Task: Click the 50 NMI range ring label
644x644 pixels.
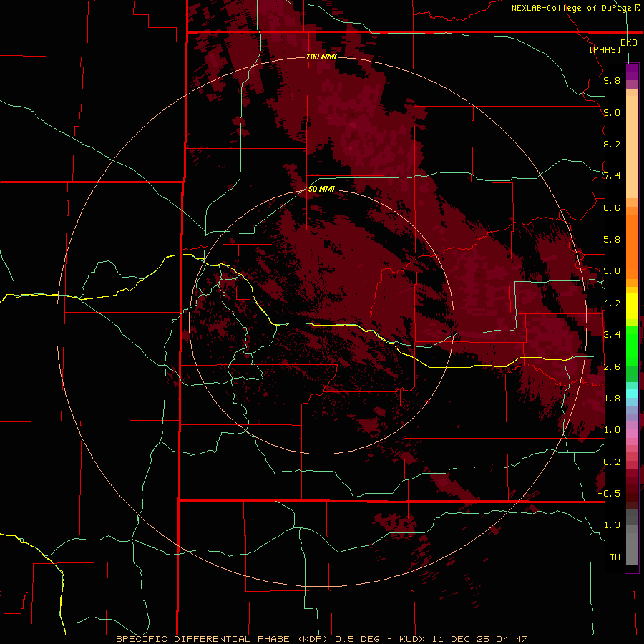Action: (x=321, y=190)
